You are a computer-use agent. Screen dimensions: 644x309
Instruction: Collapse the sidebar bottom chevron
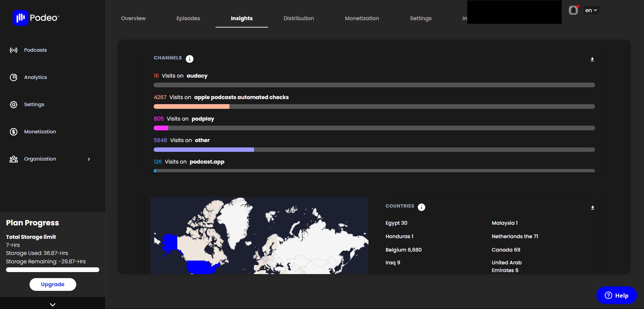[x=53, y=304]
